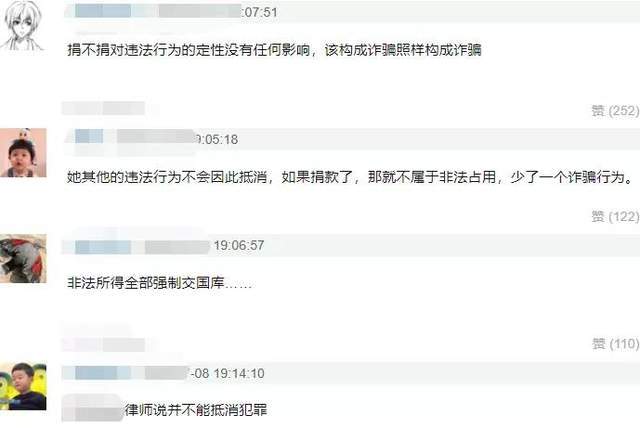640x428 pixels.
Task: Like the comment with 赞 (110)
Action: [x=616, y=344]
